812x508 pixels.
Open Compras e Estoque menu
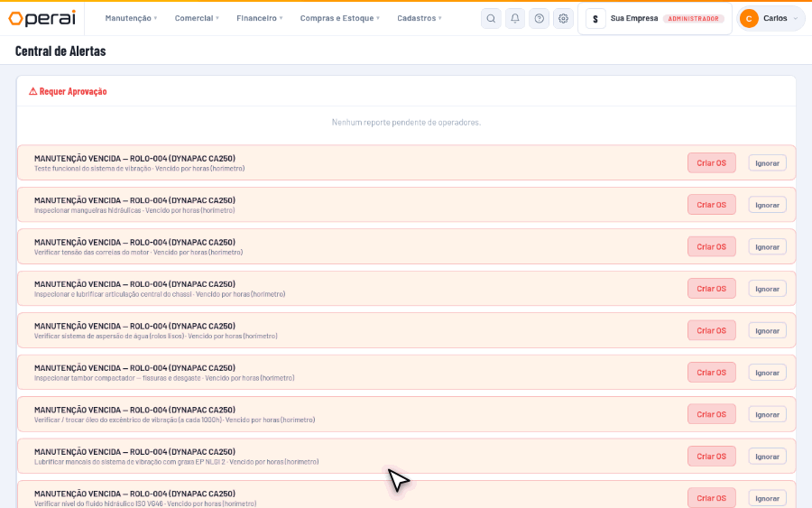[340, 18]
